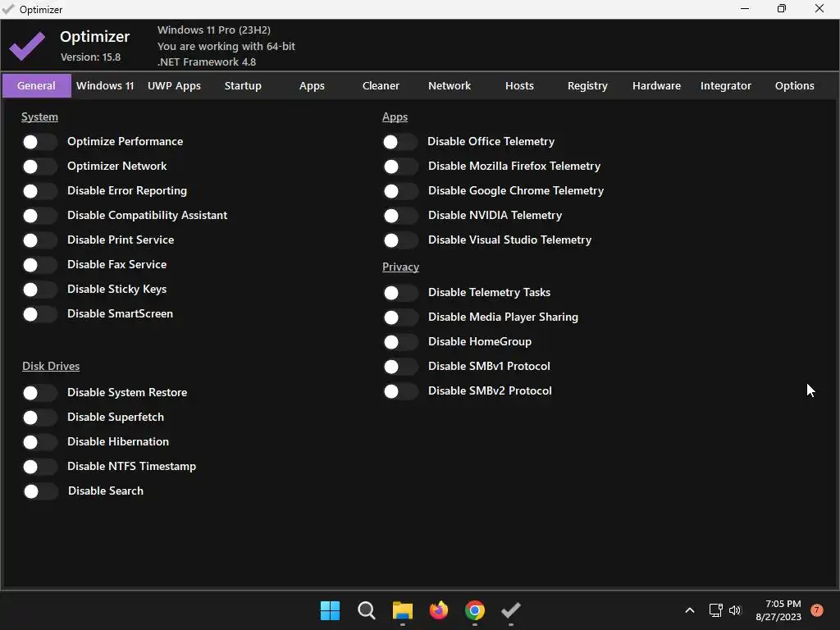Screen dimensions: 840x630
Task: Toggle Disable Media Player Sharing switch
Action: 400,317
